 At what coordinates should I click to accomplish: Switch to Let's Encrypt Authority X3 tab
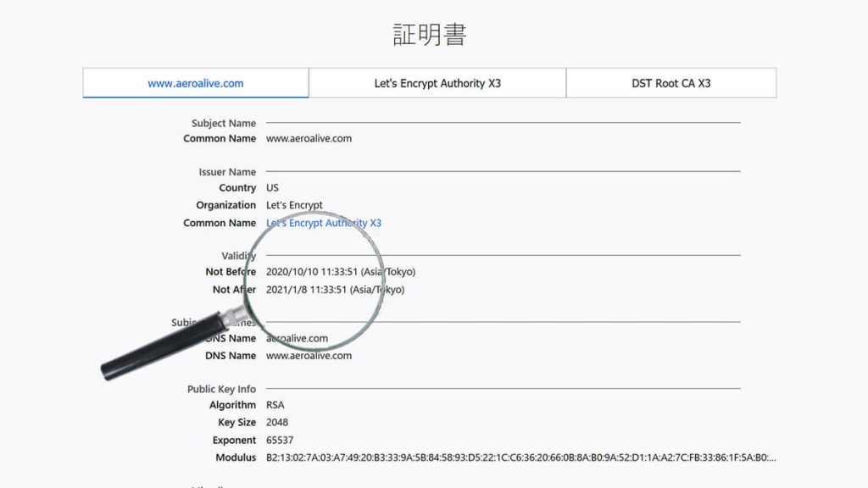pyautogui.click(x=437, y=83)
